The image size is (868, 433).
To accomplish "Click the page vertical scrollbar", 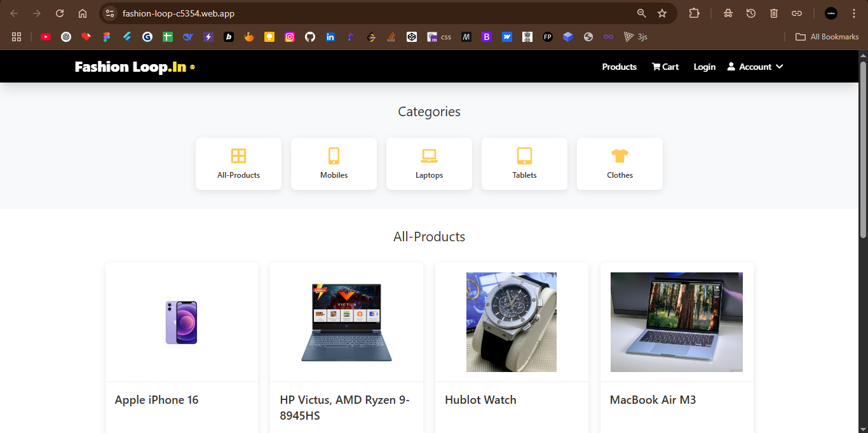I will pos(863,150).
